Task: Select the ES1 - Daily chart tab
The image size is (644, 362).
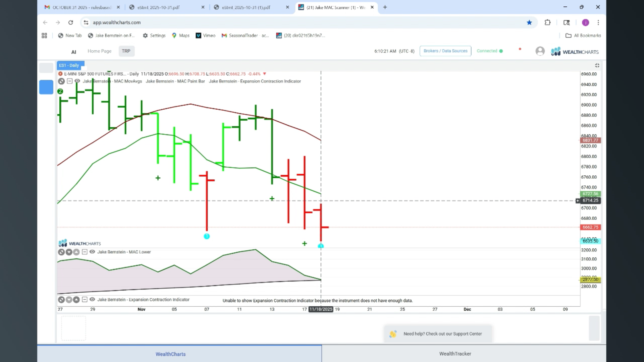Action: (69, 65)
